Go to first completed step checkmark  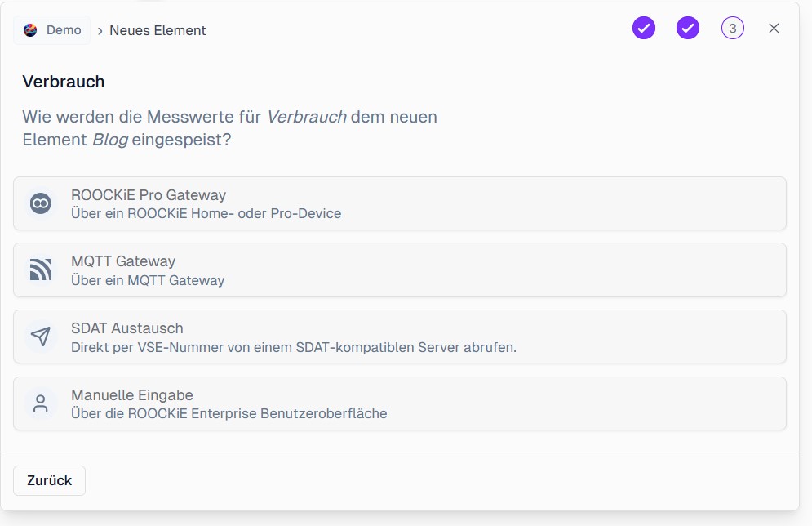(x=644, y=29)
